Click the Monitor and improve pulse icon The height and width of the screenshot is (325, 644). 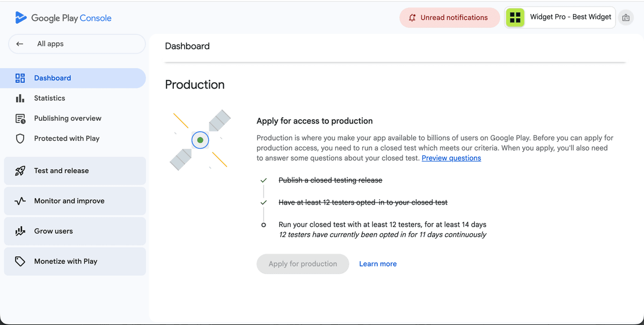tap(20, 201)
